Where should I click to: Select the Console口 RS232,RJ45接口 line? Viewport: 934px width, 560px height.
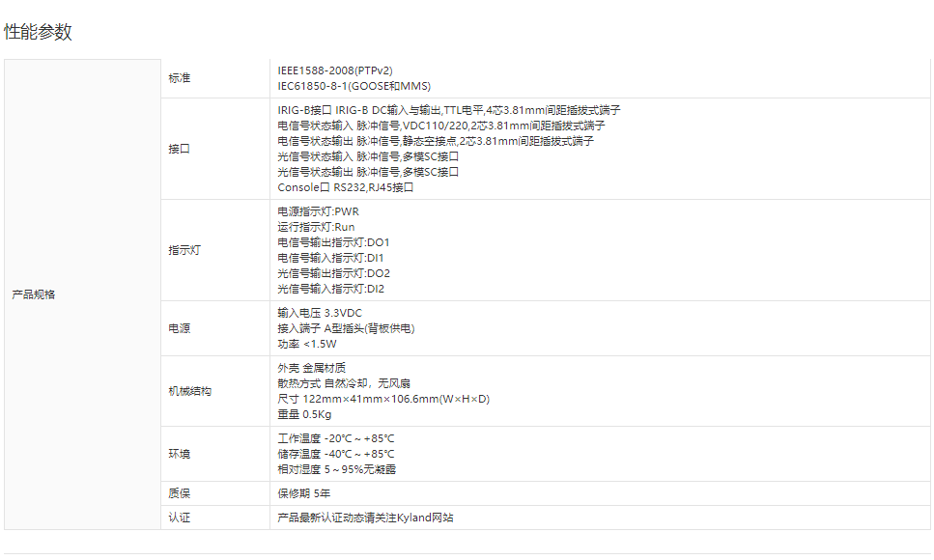(346, 187)
